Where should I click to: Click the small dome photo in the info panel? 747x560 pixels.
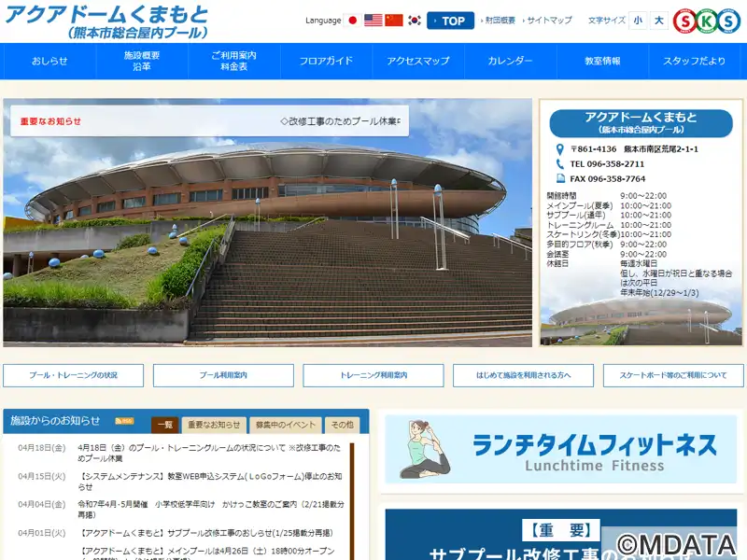[x=641, y=320]
